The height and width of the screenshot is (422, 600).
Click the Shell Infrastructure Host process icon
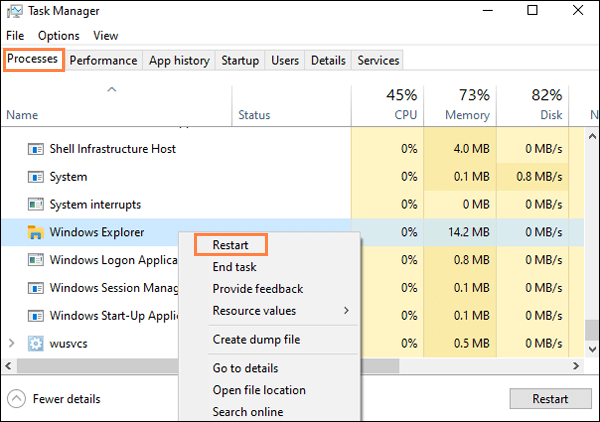(x=36, y=149)
